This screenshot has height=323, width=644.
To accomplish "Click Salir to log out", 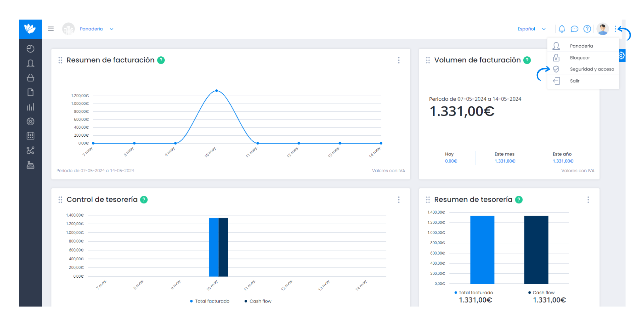I will click(x=583, y=81).
